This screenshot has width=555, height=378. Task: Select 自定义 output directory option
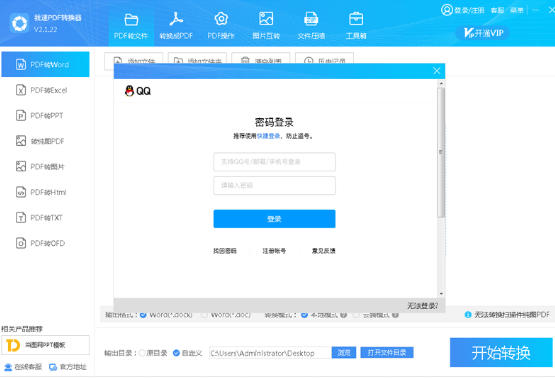tap(188, 353)
